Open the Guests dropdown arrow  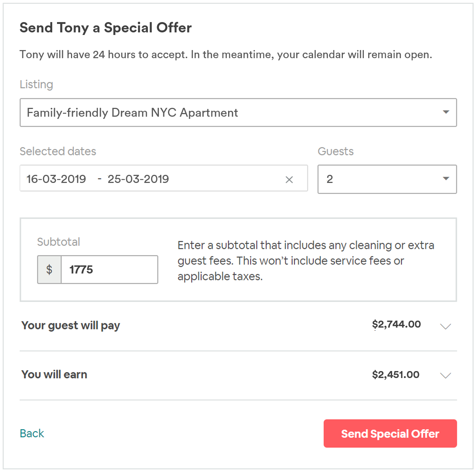pyautogui.click(x=446, y=179)
